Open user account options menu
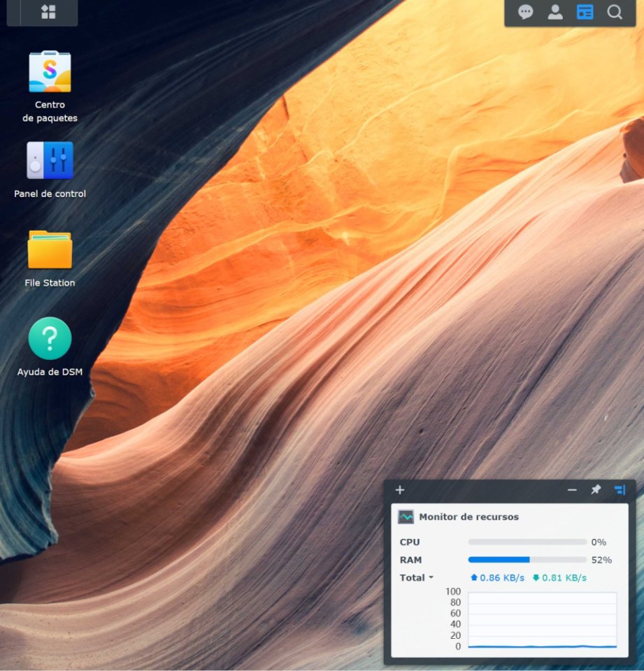644x671 pixels. coord(555,12)
